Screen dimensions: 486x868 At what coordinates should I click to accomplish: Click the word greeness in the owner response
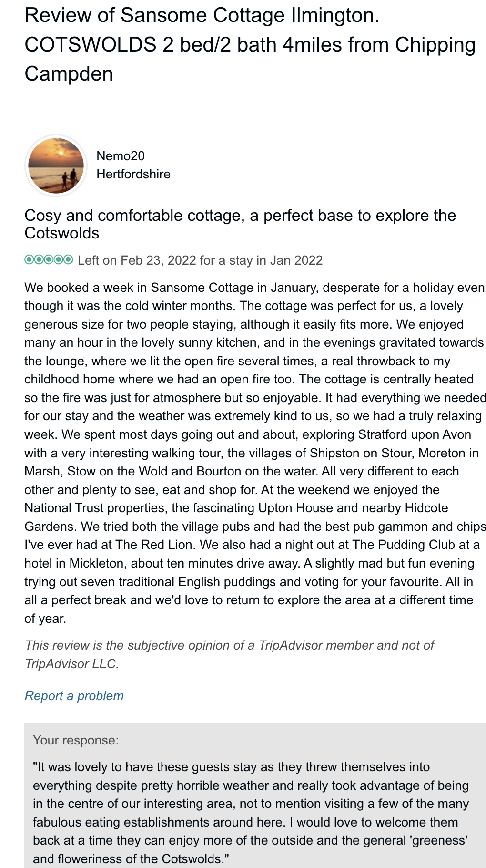(439, 840)
